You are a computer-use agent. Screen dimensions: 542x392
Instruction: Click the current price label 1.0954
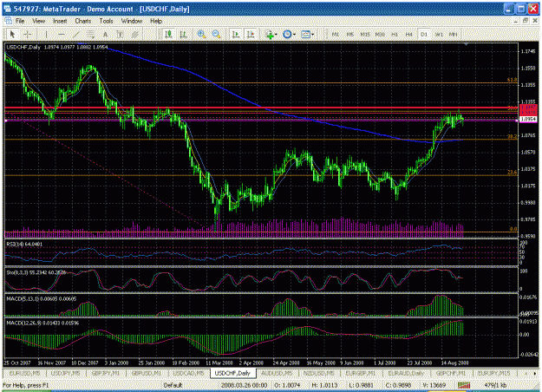pos(528,120)
